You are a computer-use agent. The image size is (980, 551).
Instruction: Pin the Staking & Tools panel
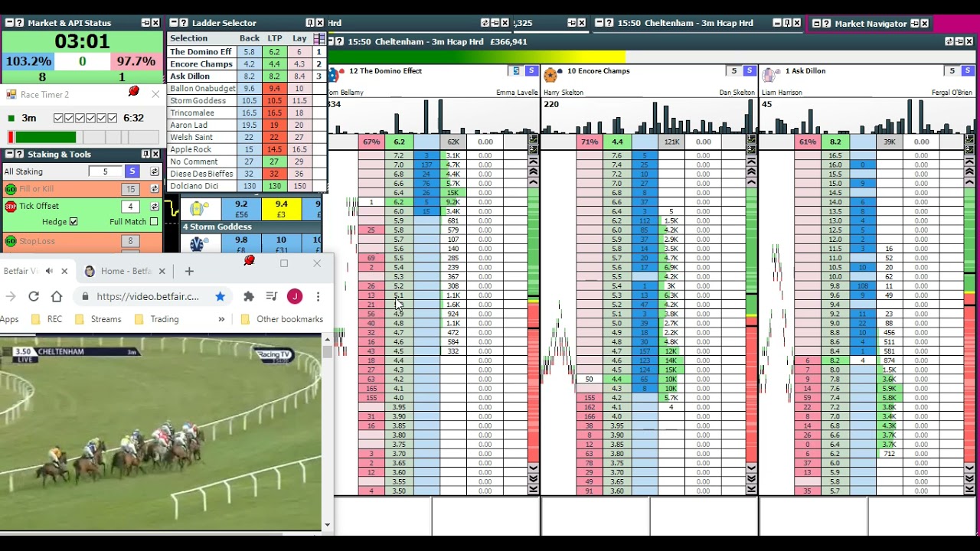point(145,155)
